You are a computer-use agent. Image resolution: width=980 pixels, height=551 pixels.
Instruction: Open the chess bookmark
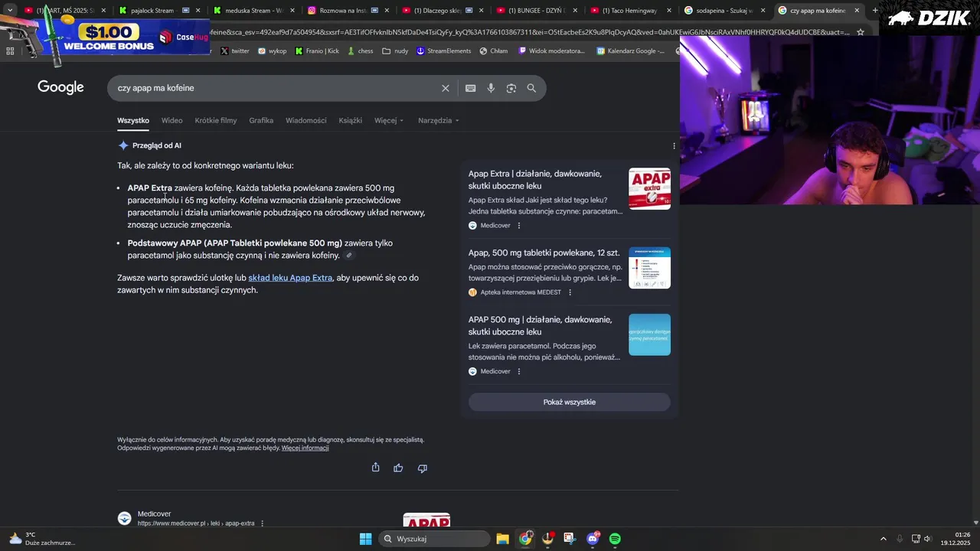click(360, 51)
